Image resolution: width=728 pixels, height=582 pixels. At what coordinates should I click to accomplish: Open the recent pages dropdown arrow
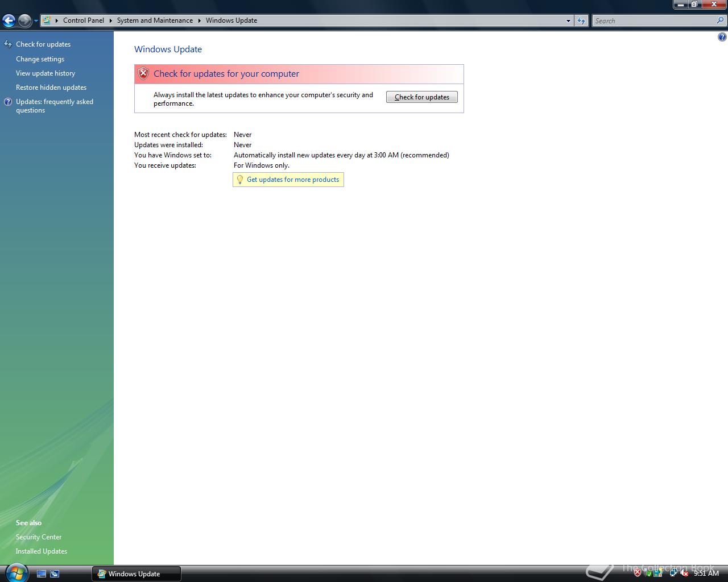(36, 21)
